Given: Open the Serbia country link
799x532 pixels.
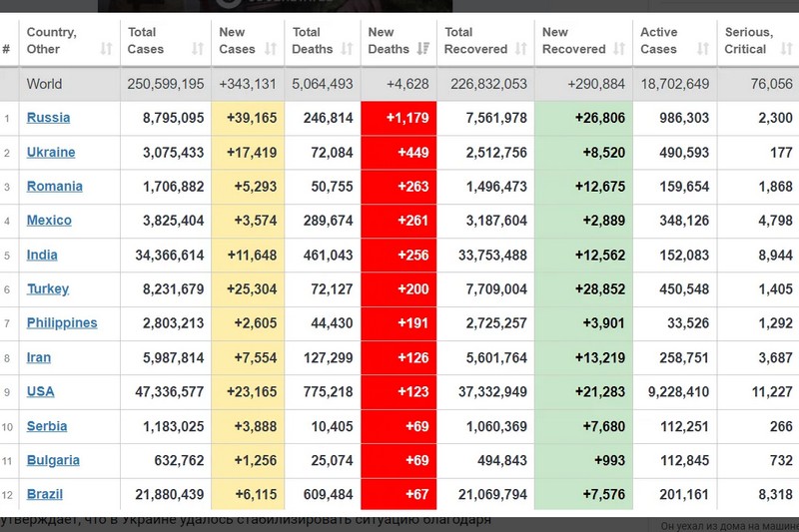Looking at the screenshot, I should tap(46, 426).
